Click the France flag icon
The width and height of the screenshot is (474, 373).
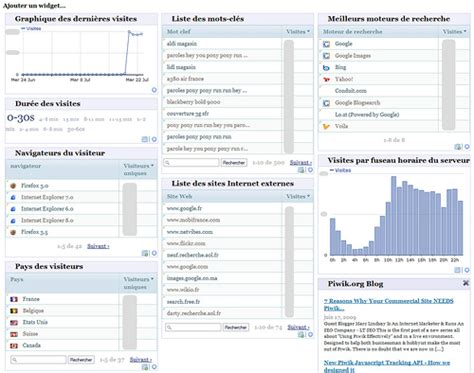tap(14, 299)
